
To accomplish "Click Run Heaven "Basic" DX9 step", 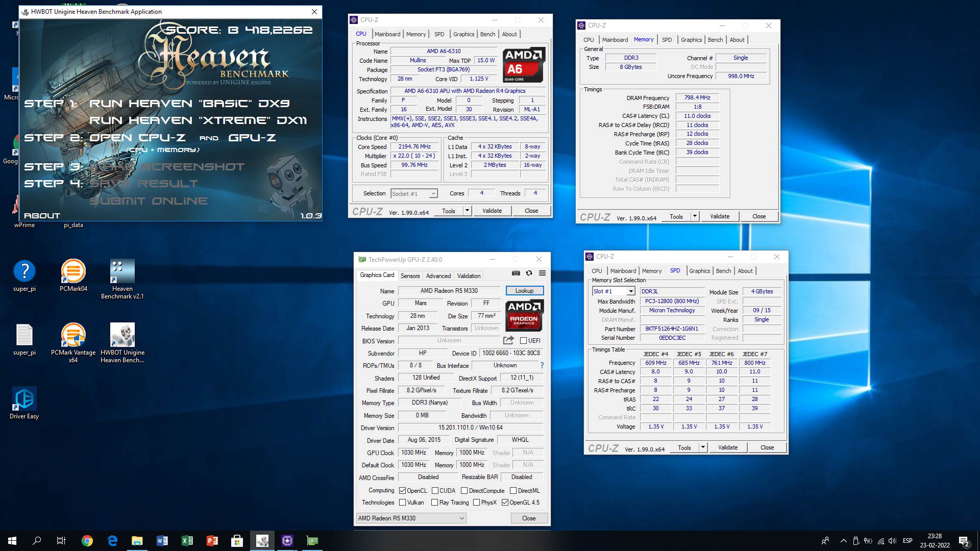I will coord(189,104).
